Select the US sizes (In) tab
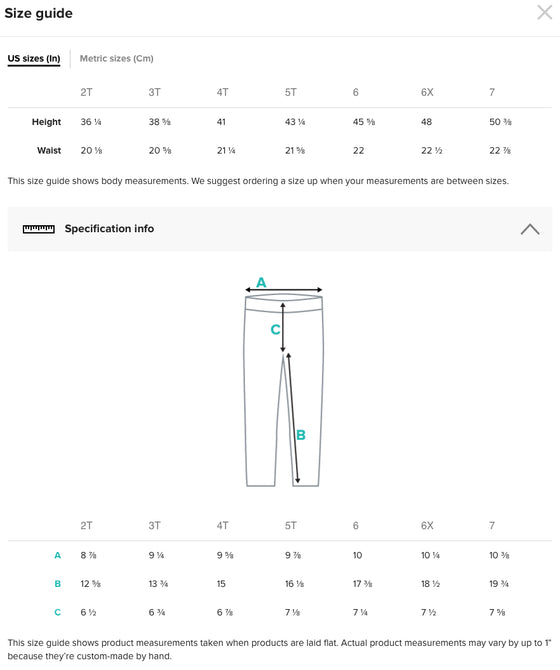560x670 pixels. pyautogui.click(x=34, y=59)
